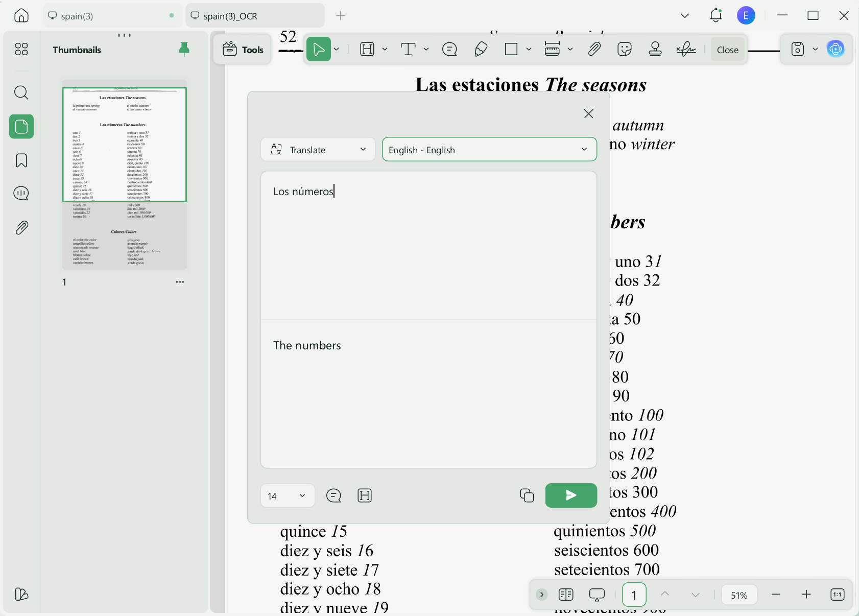
Task: Switch to spain(3) tab
Action: pyautogui.click(x=112, y=16)
